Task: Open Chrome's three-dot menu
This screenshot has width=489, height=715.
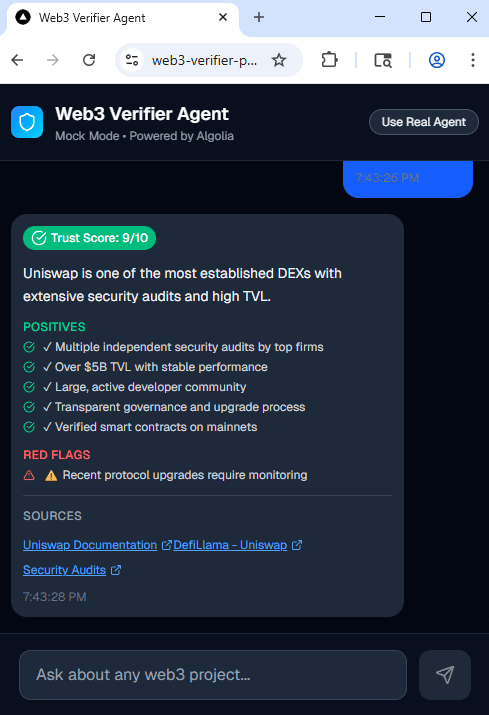Action: click(473, 60)
